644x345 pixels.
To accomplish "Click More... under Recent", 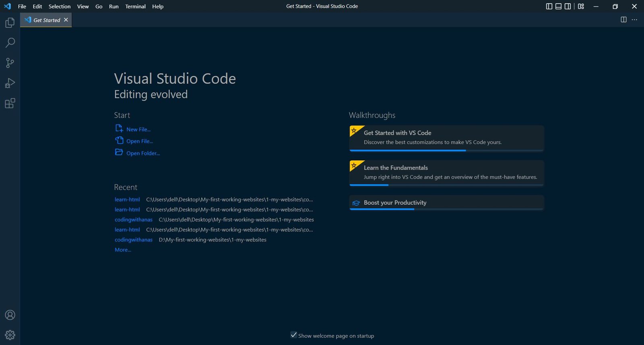I will coord(123,250).
